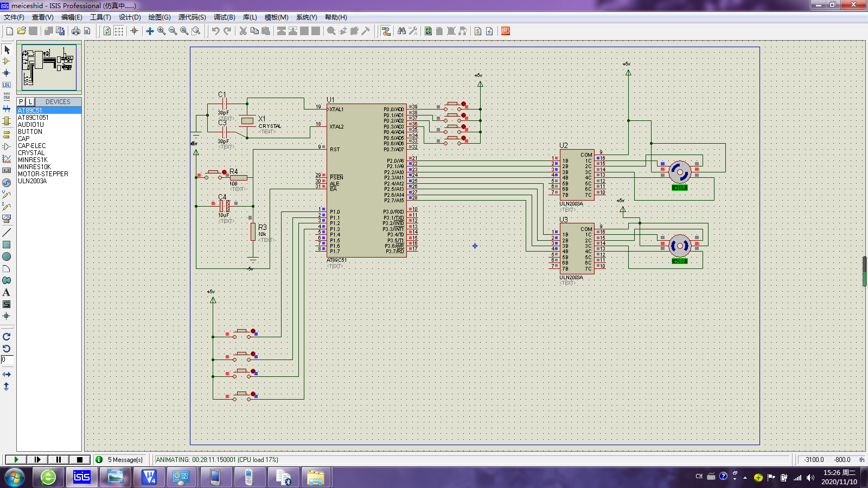Select the Generator Mode tool
The image size is (868, 488).
click(x=7, y=183)
